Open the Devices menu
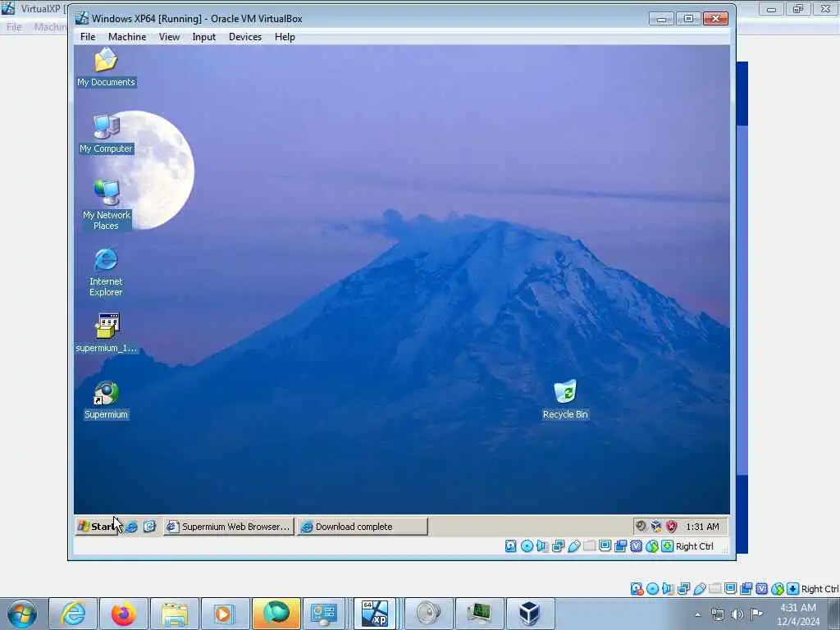The image size is (840, 630). [245, 37]
